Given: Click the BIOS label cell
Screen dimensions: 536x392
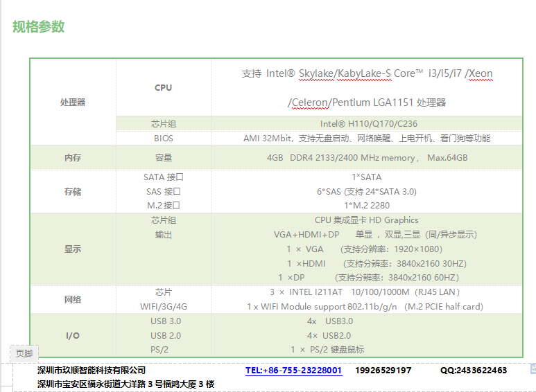Looking at the screenshot, I should pyautogui.click(x=164, y=139).
